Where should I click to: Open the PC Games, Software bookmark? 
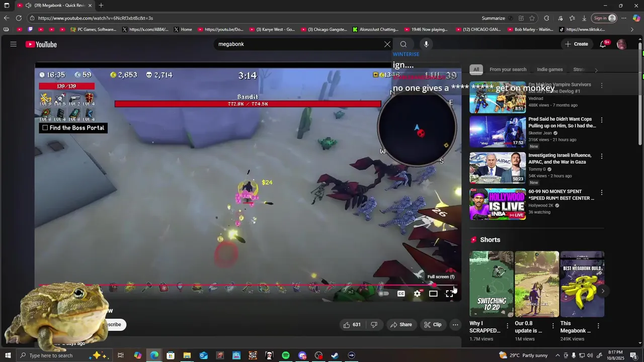[94, 30]
